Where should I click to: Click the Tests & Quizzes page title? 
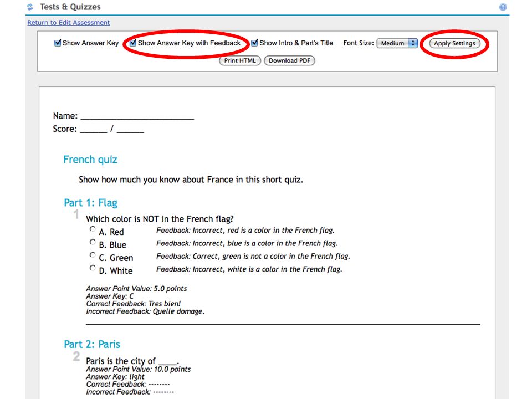pos(70,7)
